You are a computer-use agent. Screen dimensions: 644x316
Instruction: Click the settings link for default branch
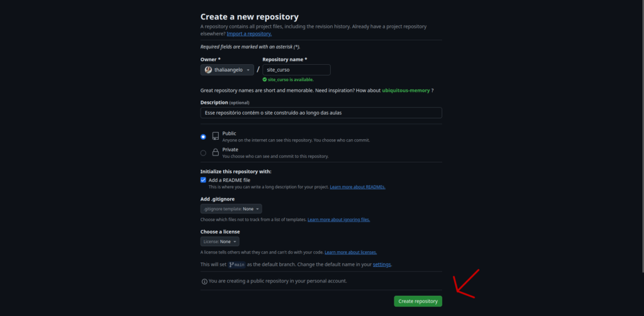382,264
